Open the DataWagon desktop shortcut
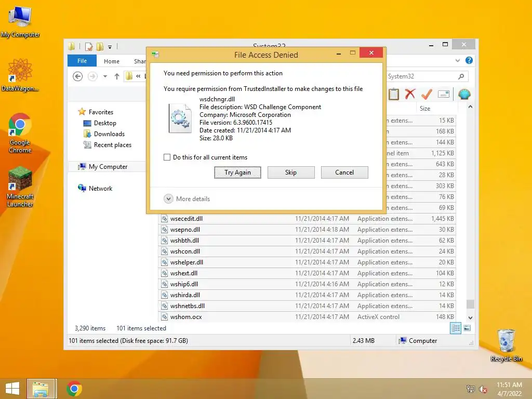 pos(20,75)
